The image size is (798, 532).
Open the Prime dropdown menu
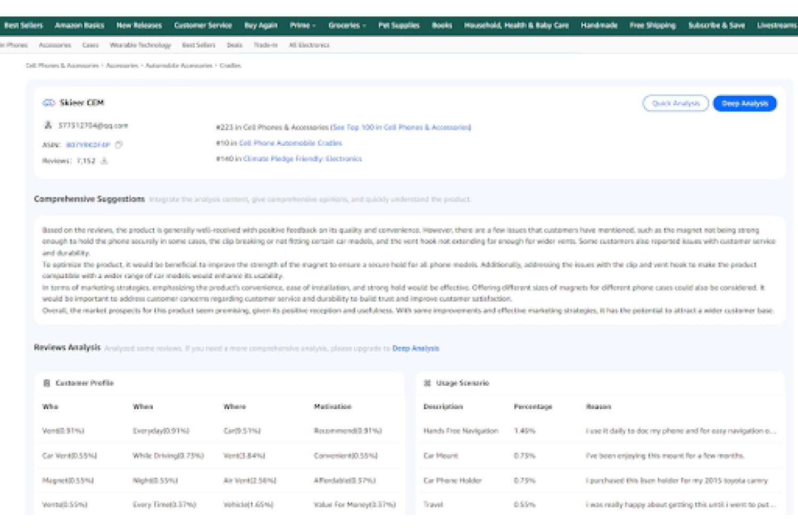point(302,25)
